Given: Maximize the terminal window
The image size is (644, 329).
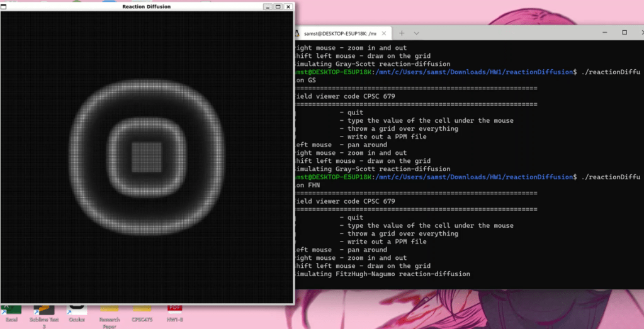Looking at the screenshot, I should click(624, 33).
